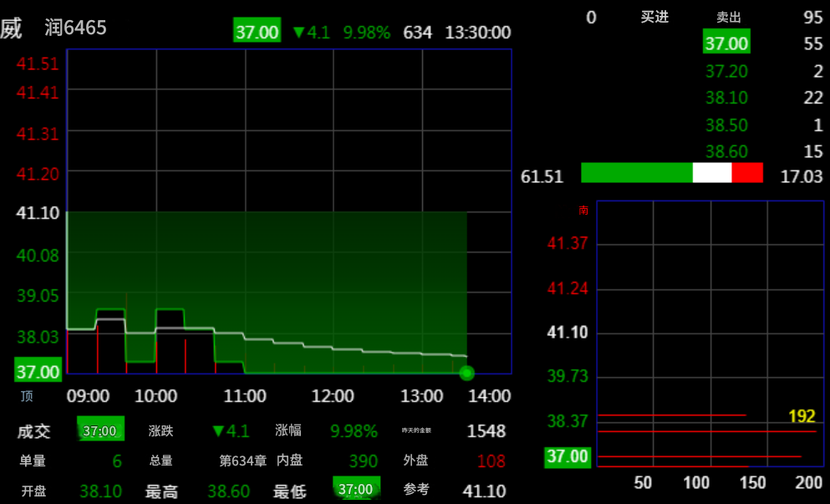830x504 pixels.
Task: Select the 买进 column header
Action: click(x=654, y=17)
